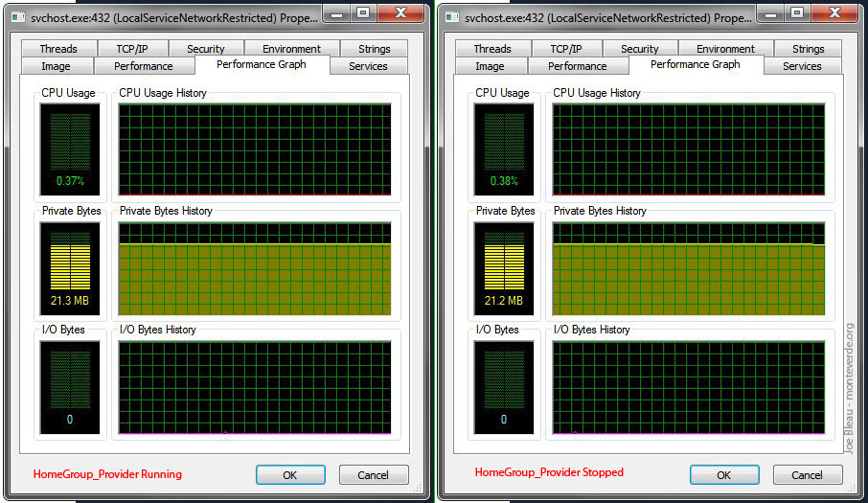Click I/O Bytes History graph in left window
Image resolution: width=868 pixels, height=503 pixels.
click(255, 387)
